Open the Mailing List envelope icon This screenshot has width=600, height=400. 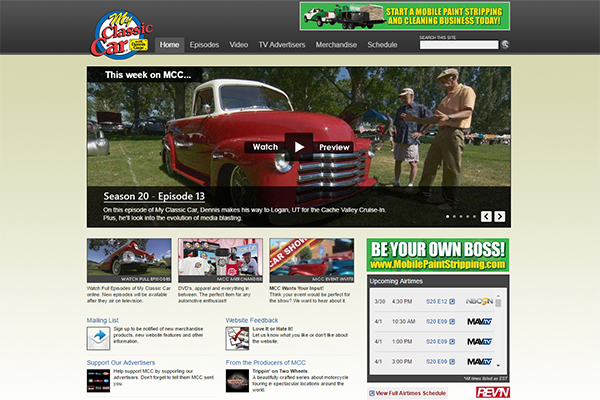point(98,338)
